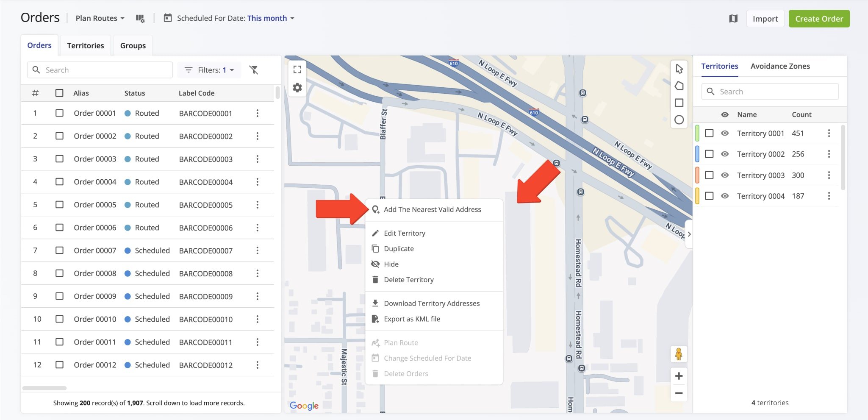This screenshot has height=420, width=868.
Task: Toggle visibility of Territory 0004
Action: click(725, 196)
